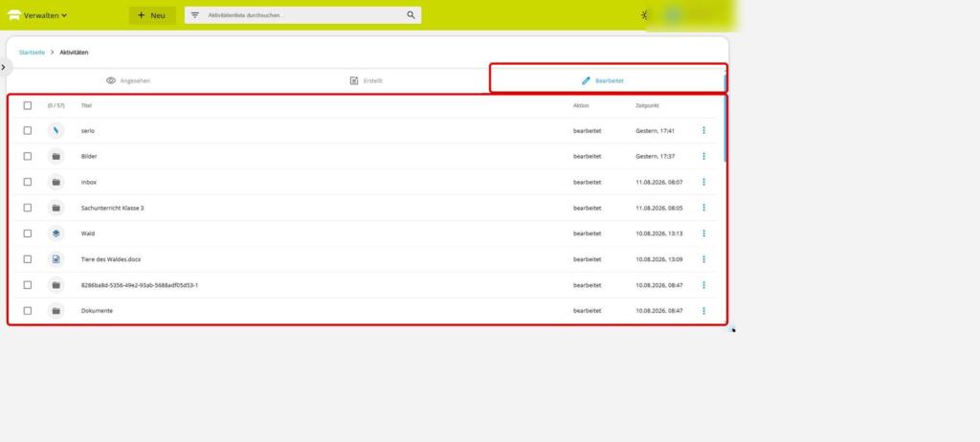The image size is (980, 442).
Task: Open the serlo title
Action: point(87,131)
